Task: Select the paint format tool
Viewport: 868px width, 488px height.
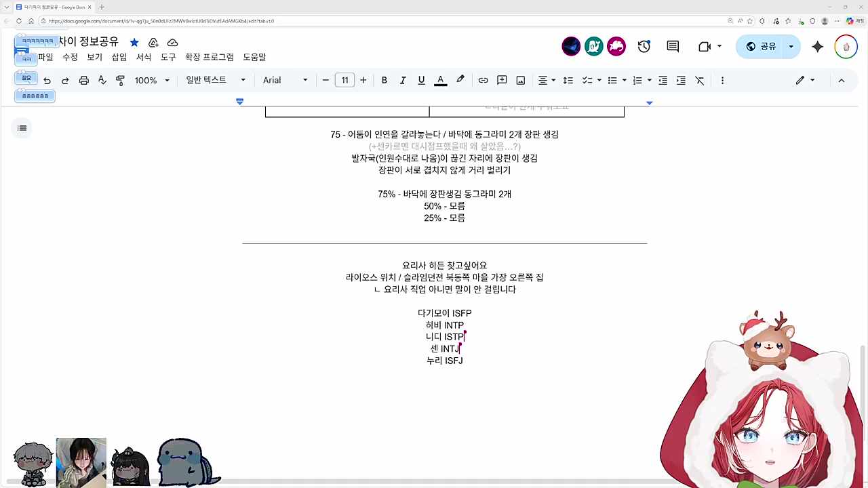Action: coord(120,80)
